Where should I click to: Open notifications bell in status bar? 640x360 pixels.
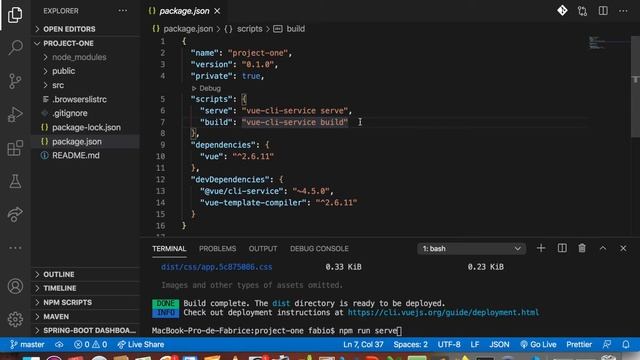coord(626,344)
